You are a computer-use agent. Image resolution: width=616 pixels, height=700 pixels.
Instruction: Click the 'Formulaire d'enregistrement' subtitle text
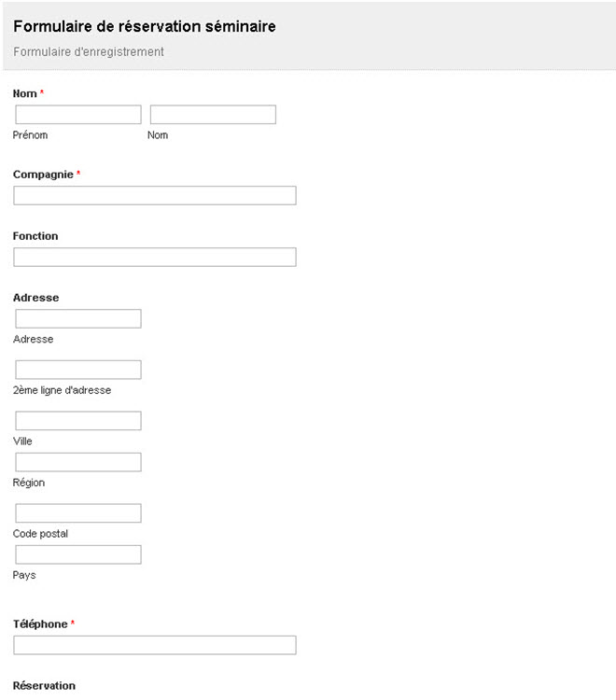click(x=89, y=52)
